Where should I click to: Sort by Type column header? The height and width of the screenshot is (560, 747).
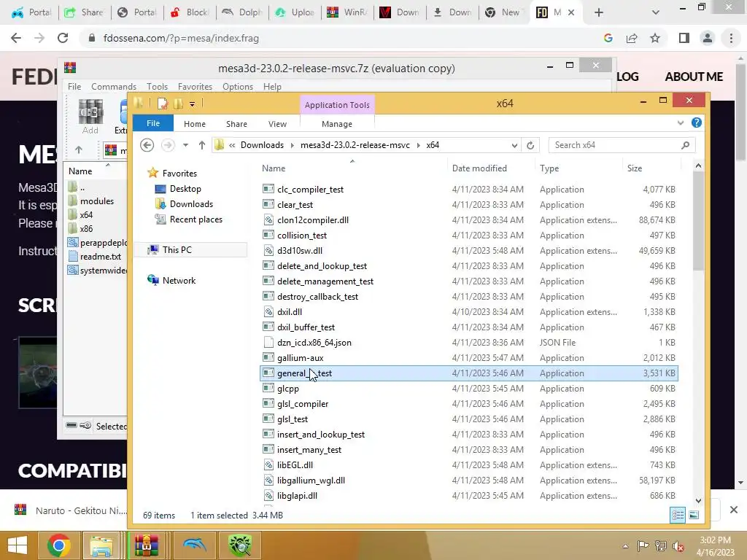[549, 168]
